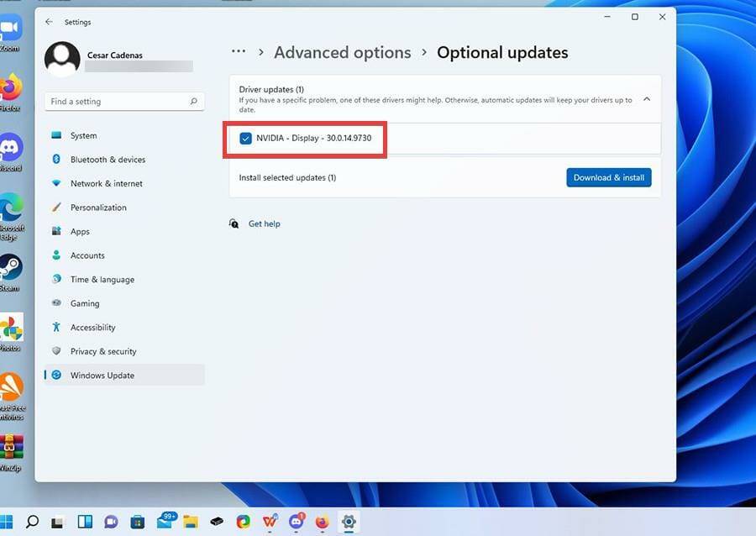Open the taskbar Search magnifier
Screen dimensions: 756x536
tap(32, 522)
